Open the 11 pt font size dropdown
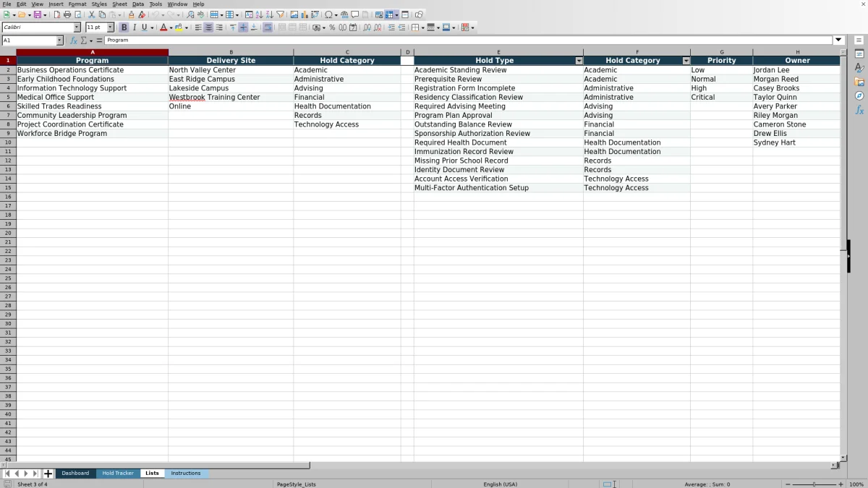 click(111, 27)
